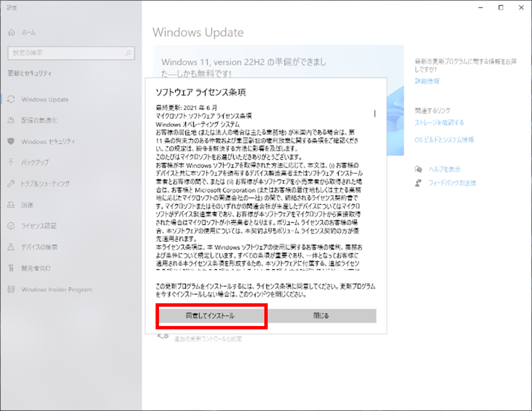Image resolution: width=532 pixels, height=411 pixels.
Task: Click the 配信の最適化 icon
Action: [x=11, y=120]
